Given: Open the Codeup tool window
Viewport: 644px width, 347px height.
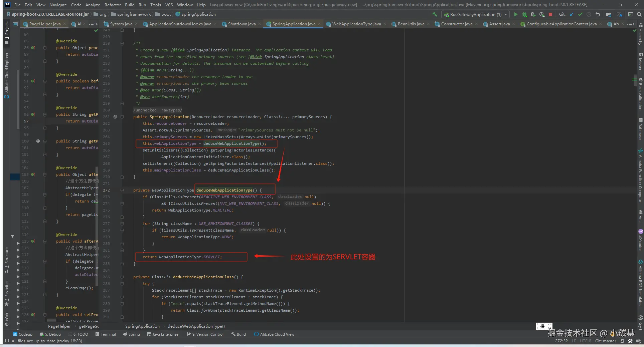Looking at the screenshot, I should 23,334.
